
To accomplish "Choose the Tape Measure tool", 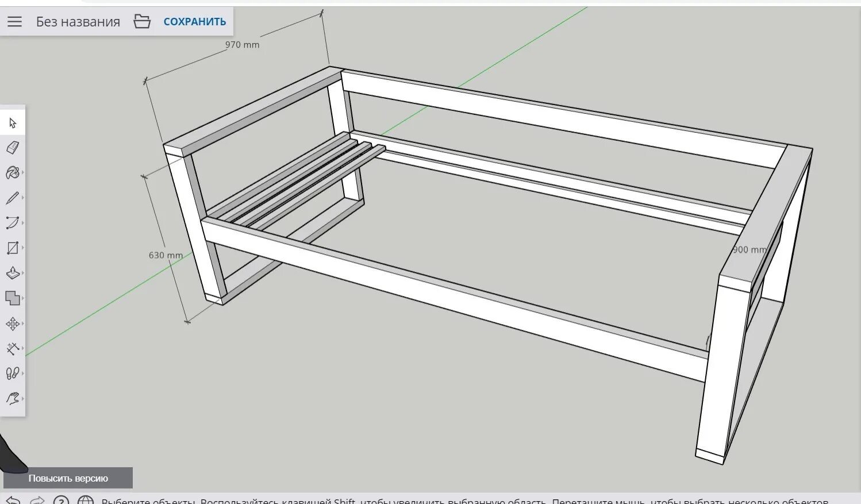I will [x=12, y=349].
